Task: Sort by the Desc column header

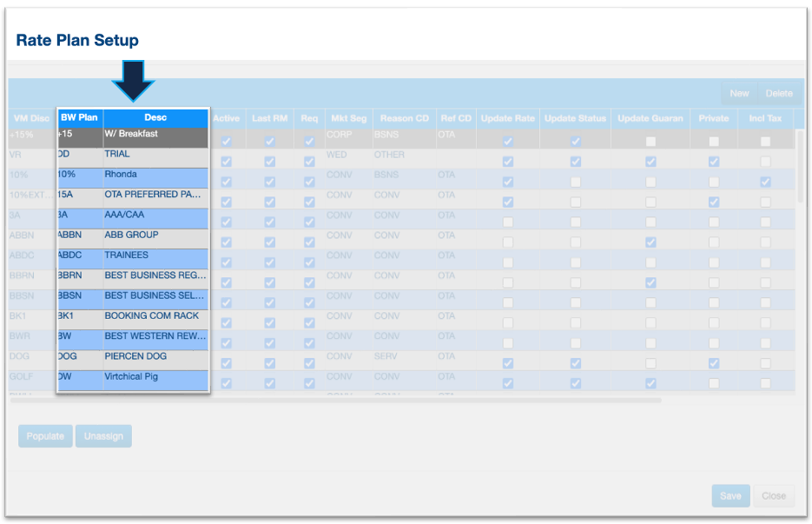Action: pos(155,117)
